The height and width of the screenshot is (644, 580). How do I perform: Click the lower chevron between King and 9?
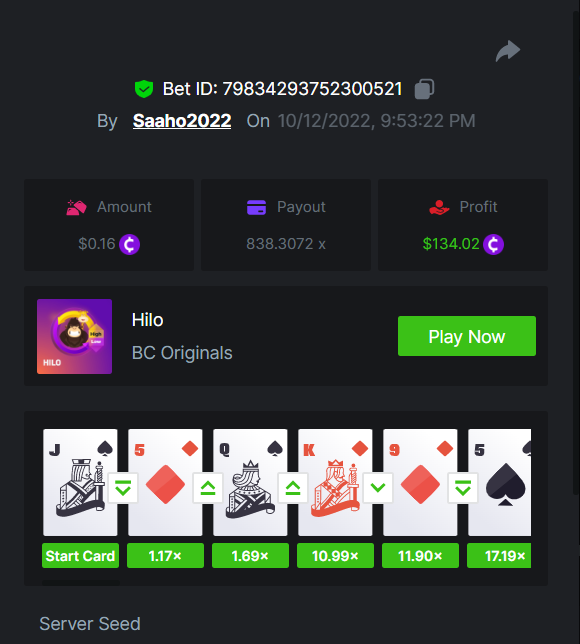[x=378, y=488]
